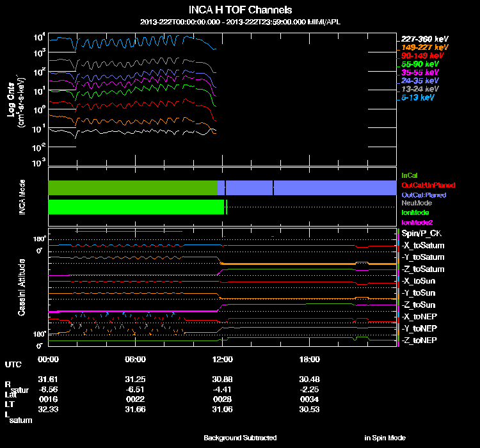Click the 'in Spin Mode' footer note
480x448 pixels.
tap(385, 438)
